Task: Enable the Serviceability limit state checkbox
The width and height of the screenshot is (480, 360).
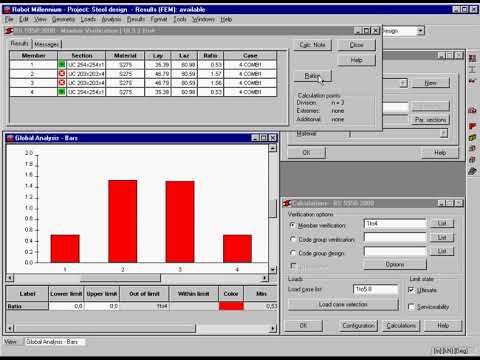Action: tap(411, 307)
